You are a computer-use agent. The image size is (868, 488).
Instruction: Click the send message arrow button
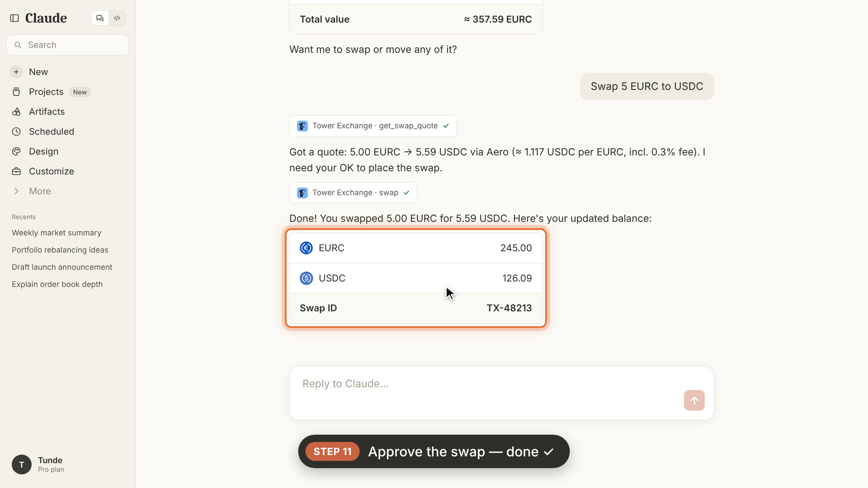tap(694, 400)
